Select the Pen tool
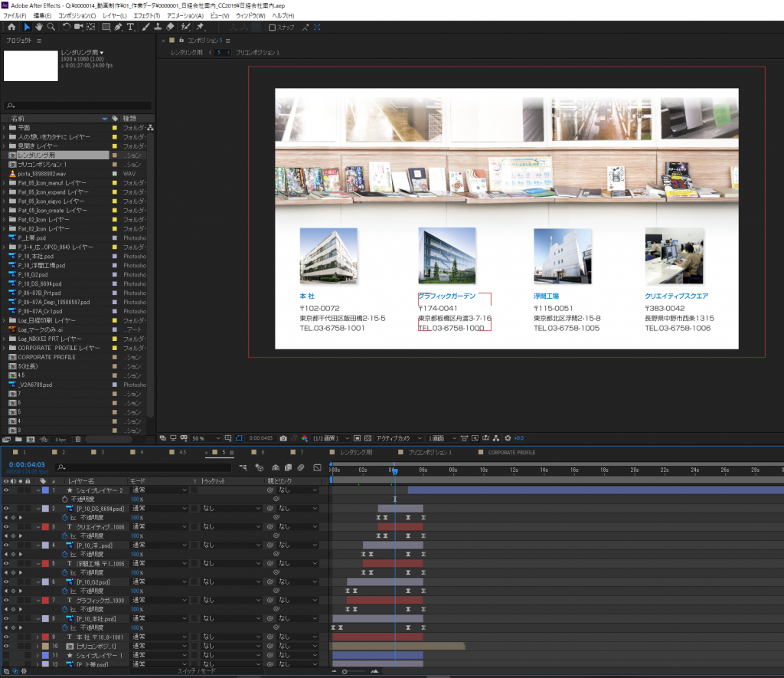 (x=118, y=27)
